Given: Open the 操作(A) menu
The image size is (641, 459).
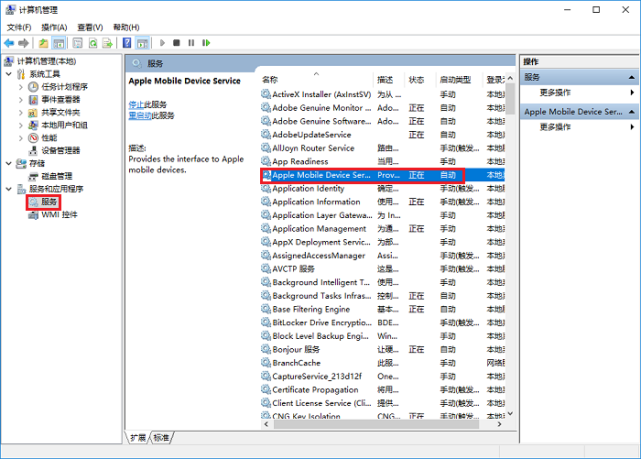Looking at the screenshot, I should (54, 27).
